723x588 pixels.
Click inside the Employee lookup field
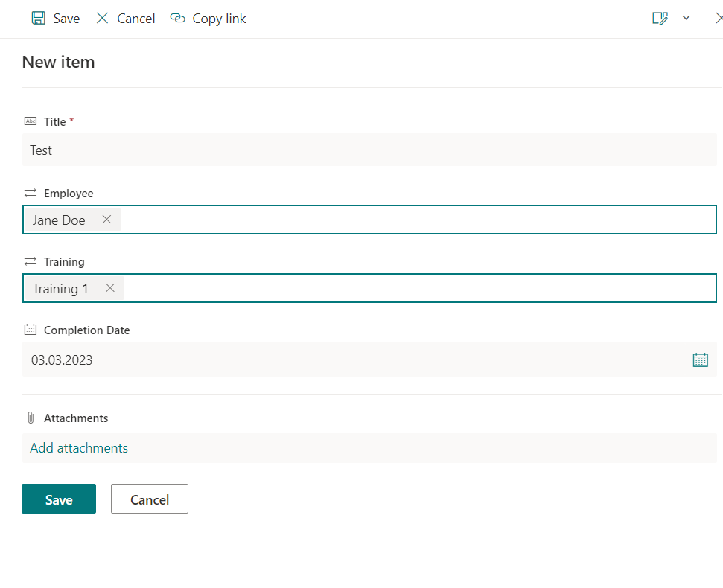pos(369,220)
